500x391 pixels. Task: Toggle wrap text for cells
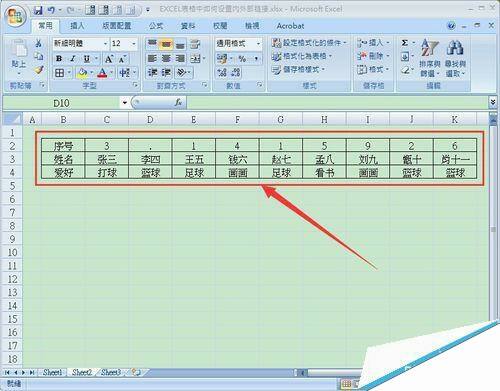point(195,44)
